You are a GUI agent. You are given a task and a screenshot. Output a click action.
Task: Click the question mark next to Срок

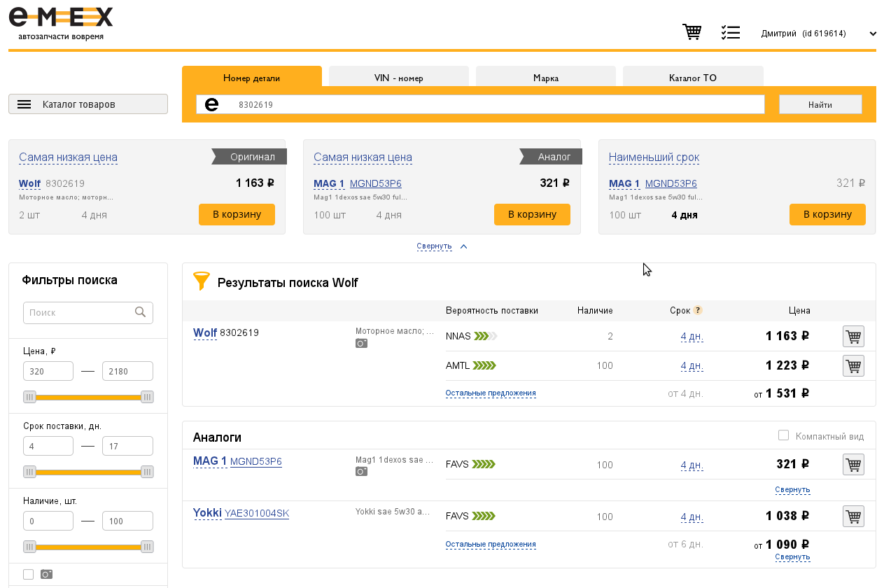698,310
